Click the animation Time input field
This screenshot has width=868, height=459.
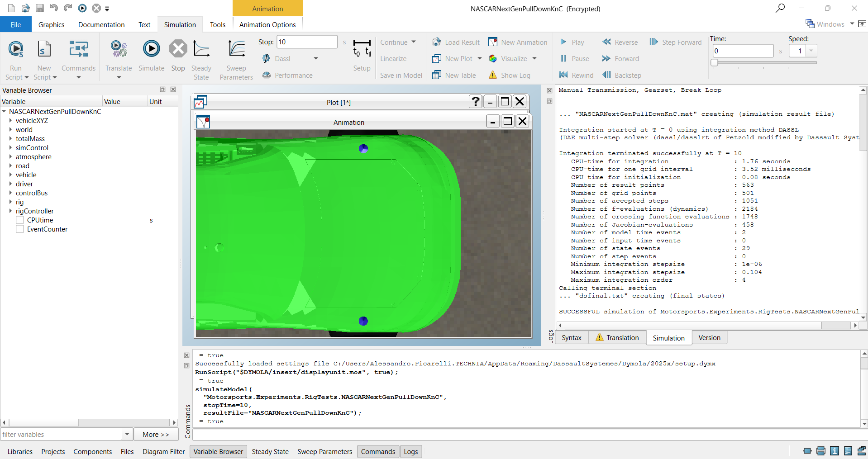pos(743,51)
